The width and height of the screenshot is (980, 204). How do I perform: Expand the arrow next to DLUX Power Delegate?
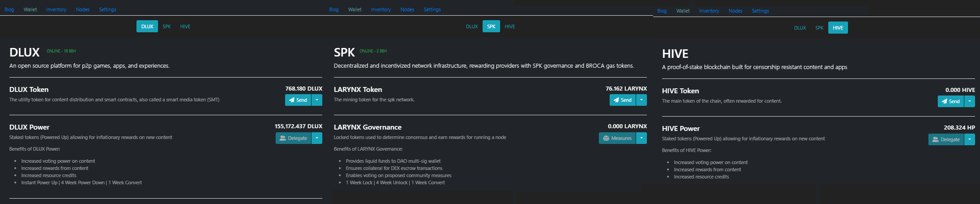[317, 138]
